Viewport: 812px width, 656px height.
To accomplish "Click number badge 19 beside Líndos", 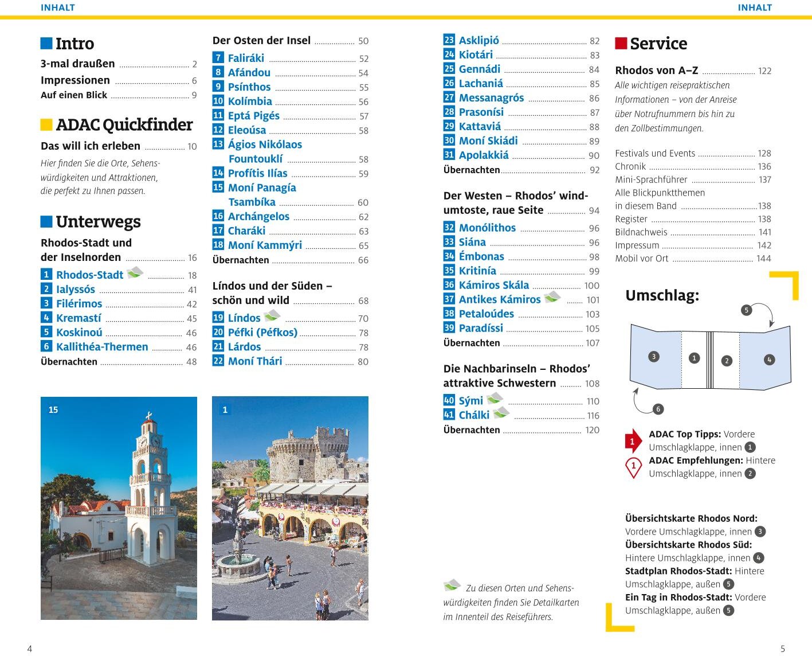I will point(218,318).
